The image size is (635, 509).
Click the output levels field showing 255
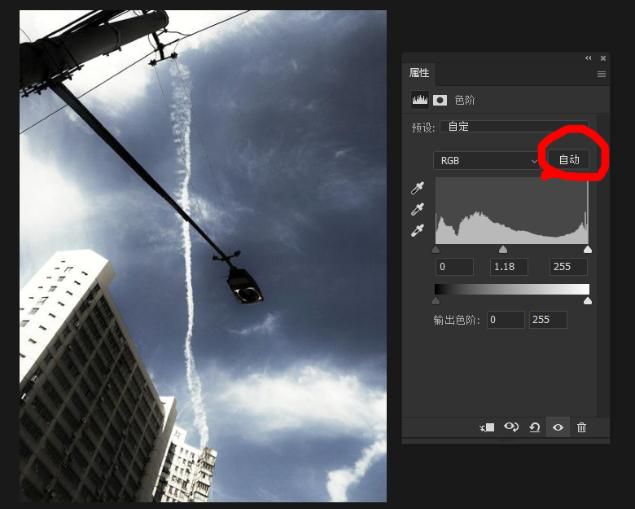[x=548, y=320]
